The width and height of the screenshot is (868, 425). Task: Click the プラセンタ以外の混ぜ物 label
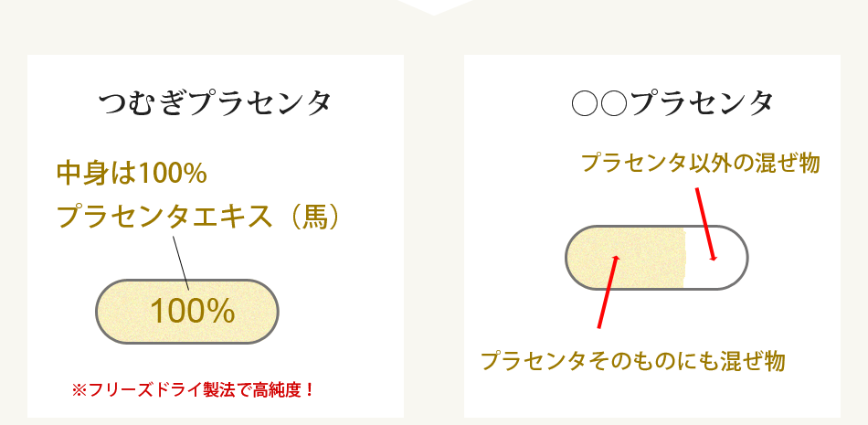(x=700, y=164)
